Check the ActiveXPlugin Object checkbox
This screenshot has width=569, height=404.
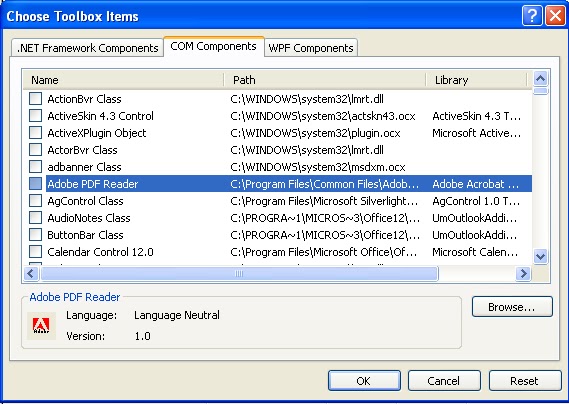(35, 133)
